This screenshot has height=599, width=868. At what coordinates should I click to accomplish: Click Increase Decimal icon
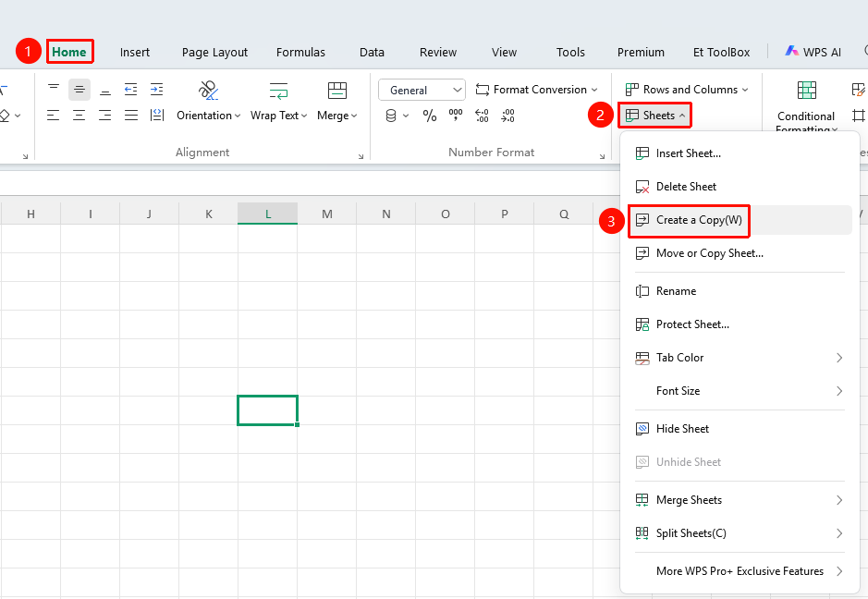[x=482, y=116]
